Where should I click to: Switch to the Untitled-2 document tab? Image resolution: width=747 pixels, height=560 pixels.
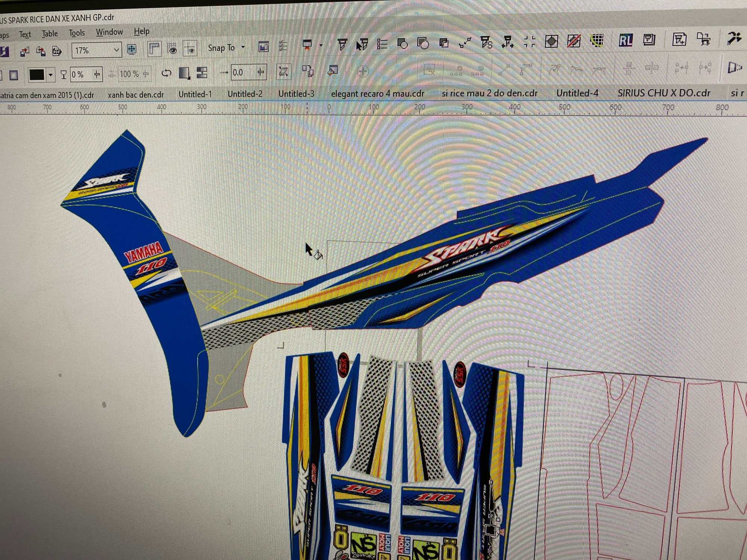tap(245, 94)
